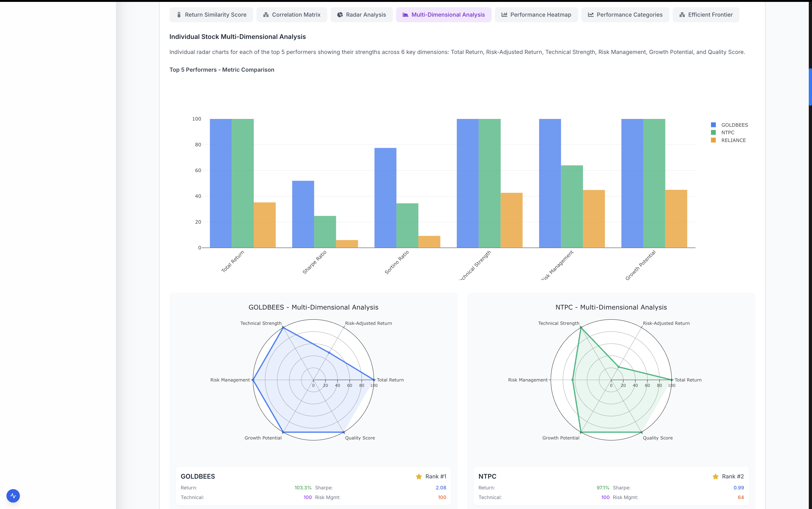
Task: Click the Sortino Ratio axis label
Action: (397, 262)
